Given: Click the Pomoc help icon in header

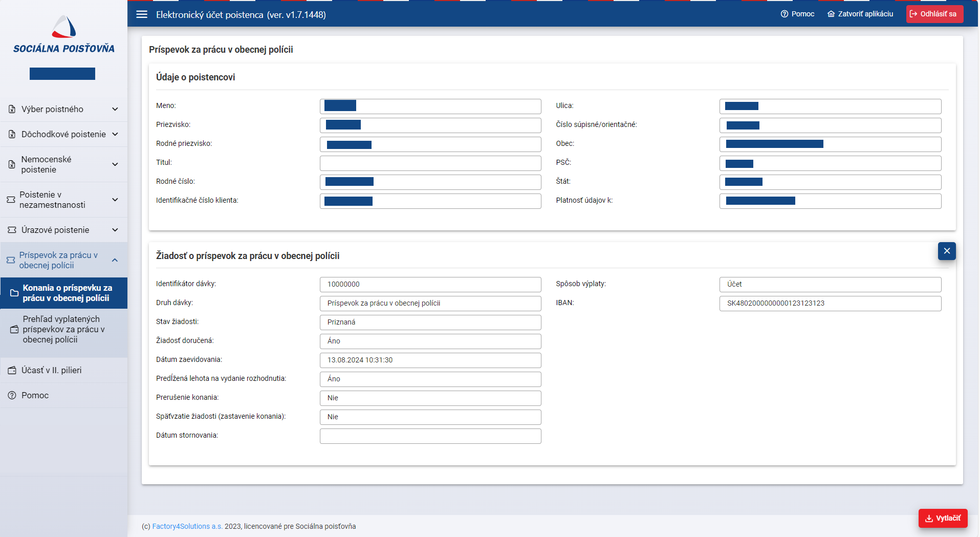Looking at the screenshot, I should click(784, 14).
